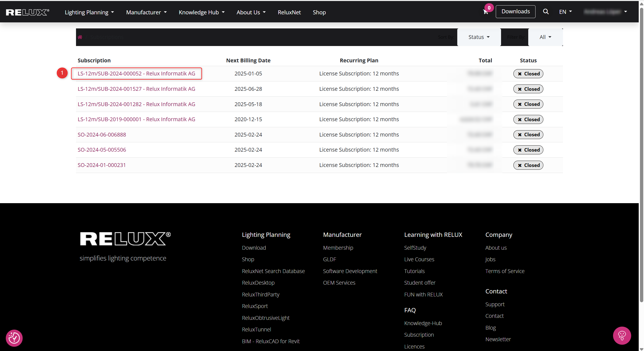644x351 pixels.
Task: Open the cookie consent settings icon
Action: pyautogui.click(x=14, y=338)
